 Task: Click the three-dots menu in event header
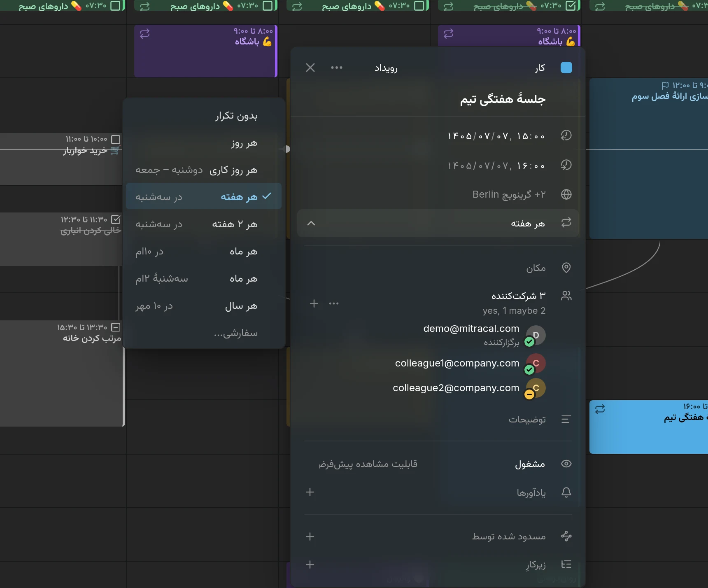click(x=336, y=68)
